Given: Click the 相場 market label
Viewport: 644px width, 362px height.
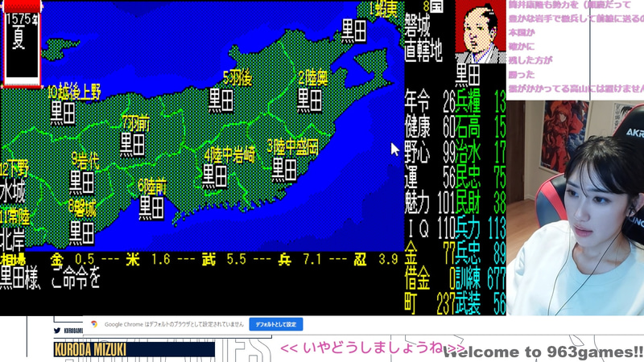Looking at the screenshot, I should [x=13, y=259].
